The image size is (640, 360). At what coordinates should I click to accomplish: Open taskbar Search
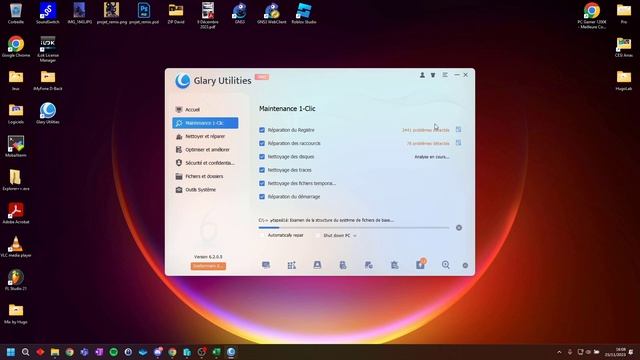click(x=25, y=352)
